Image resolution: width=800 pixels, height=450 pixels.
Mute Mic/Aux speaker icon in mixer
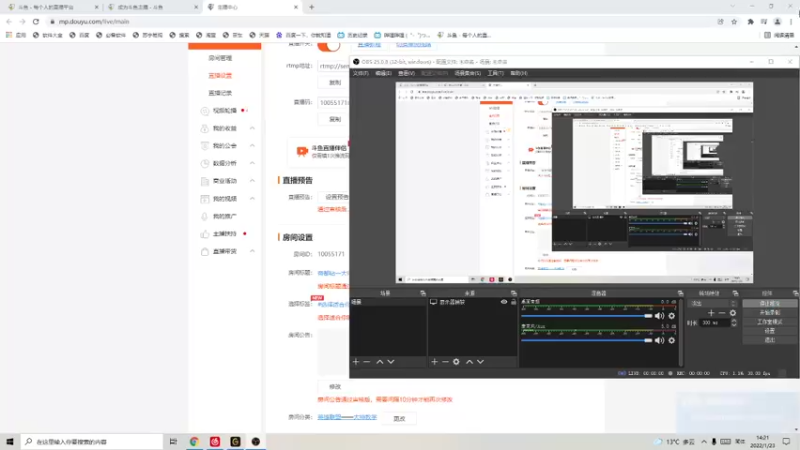coord(659,340)
